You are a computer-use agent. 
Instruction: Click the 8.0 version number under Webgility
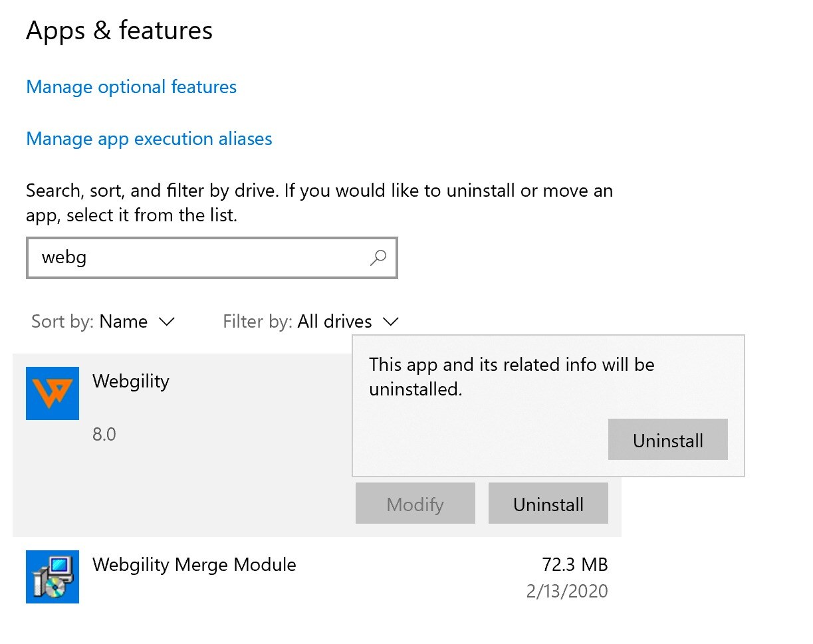(x=104, y=435)
